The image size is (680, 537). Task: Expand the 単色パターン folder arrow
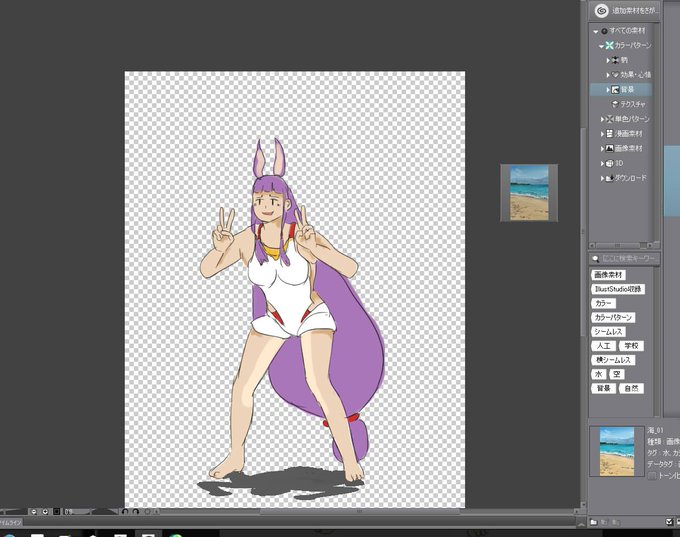(x=602, y=119)
